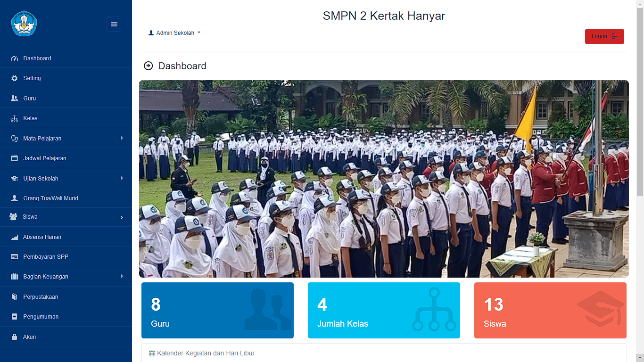Select Orang Tua/Wali Murid in the sidebar
644x362 pixels.
(50, 198)
